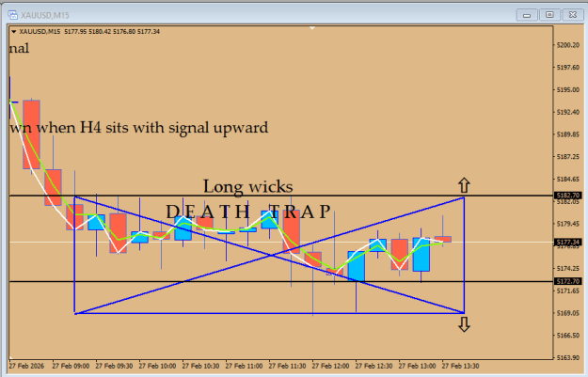This screenshot has height=377, width=588.
Task: Click the '27 Feb 13:00' time label
Action: click(x=417, y=366)
